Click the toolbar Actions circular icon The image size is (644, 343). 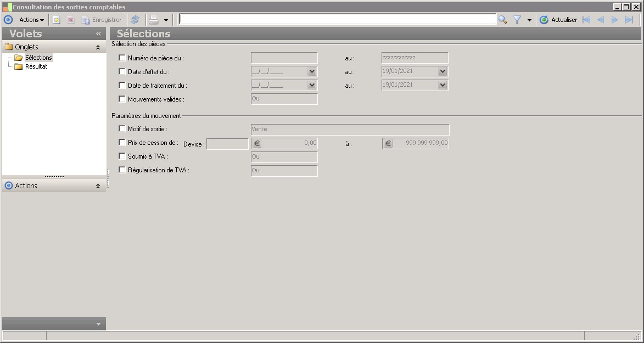pos(8,20)
